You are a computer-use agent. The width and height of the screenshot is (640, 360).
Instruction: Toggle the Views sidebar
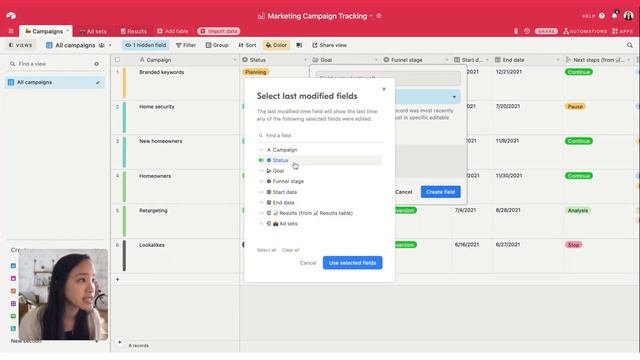[20, 45]
